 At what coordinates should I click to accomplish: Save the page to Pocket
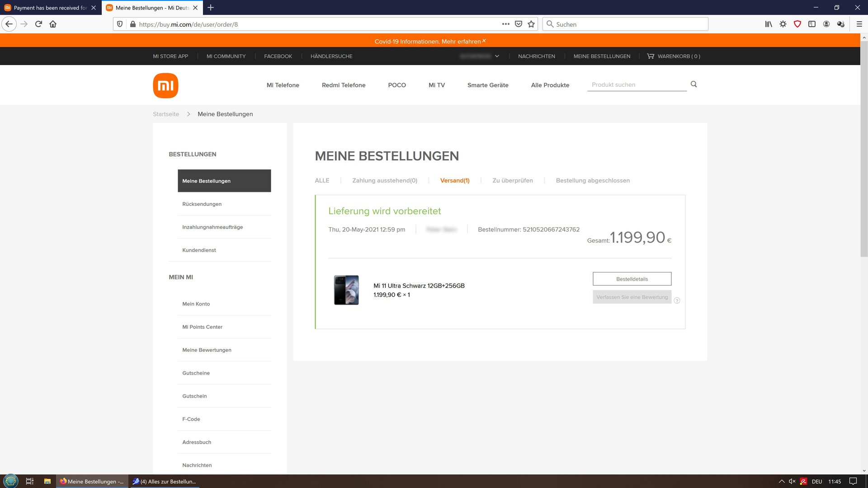pyautogui.click(x=519, y=24)
